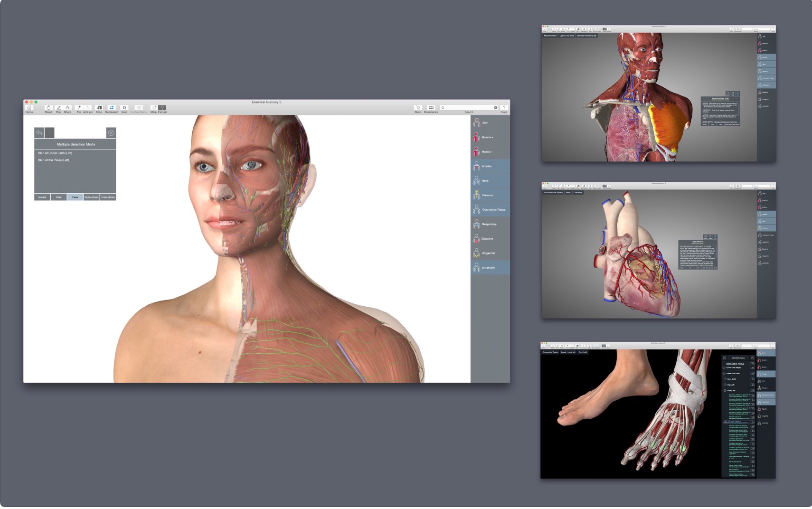
Task: Click Muscle System breadcrumb in top-right window
Action: (x=550, y=36)
